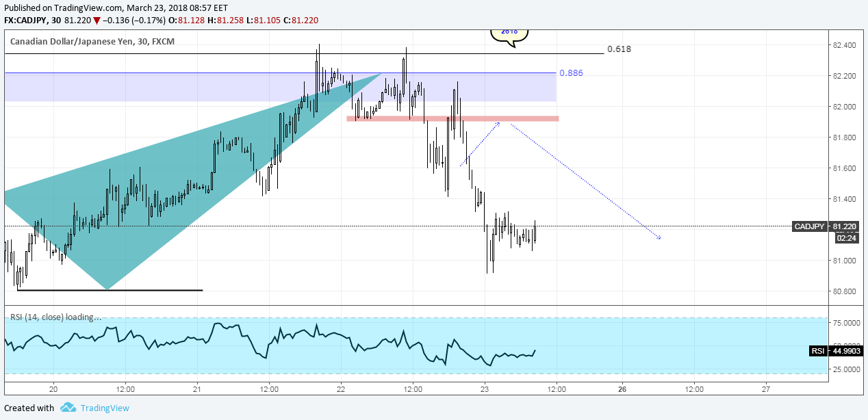Click the date 26 on time axis
Screen dimensions: 868x420
point(624,389)
